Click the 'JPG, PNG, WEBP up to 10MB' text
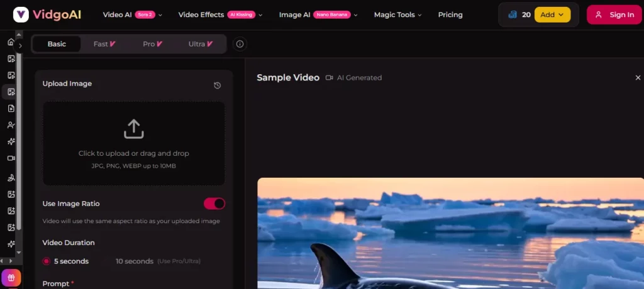This screenshot has width=644, height=289. 134,166
